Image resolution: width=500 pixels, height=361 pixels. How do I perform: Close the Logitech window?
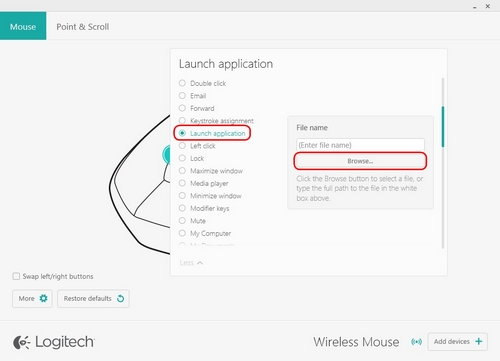tap(488, 6)
